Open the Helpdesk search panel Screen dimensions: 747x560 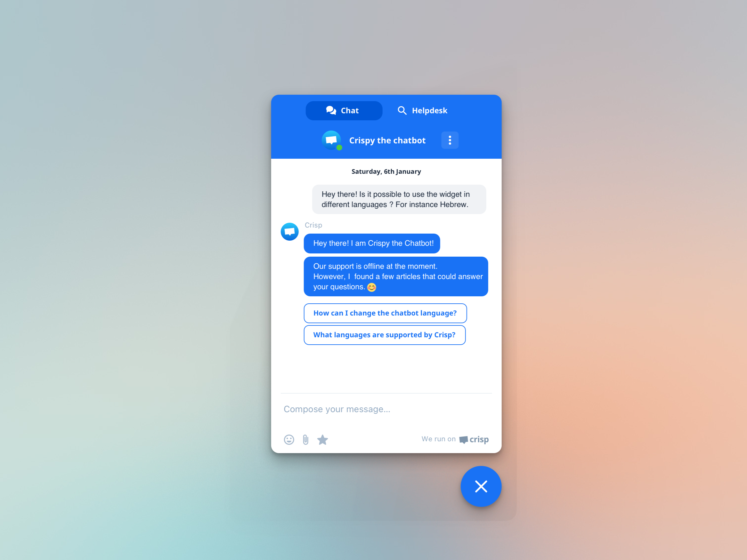pos(421,111)
